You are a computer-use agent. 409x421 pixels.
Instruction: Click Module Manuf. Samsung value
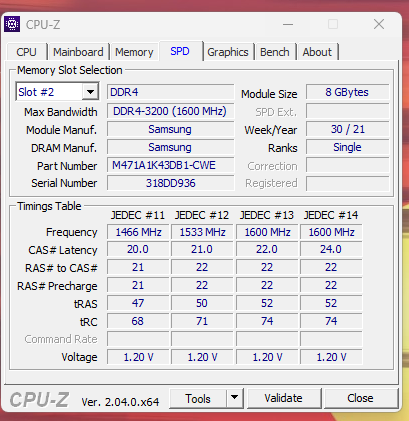170,129
